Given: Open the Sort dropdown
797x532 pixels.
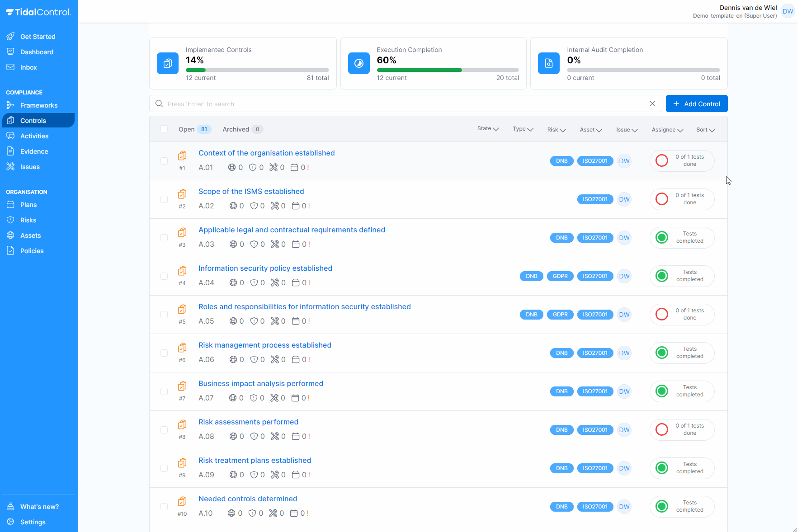Looking at the screenshot, I should point(705,130).
